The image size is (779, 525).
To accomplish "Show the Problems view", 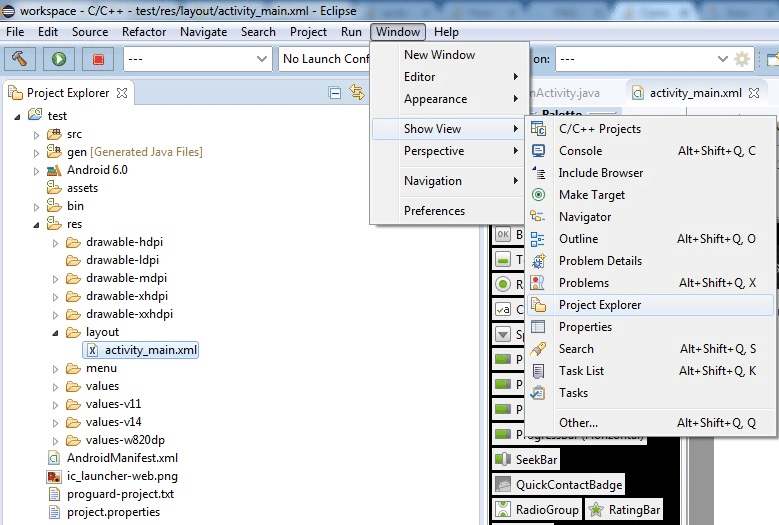I will point(650,283).
